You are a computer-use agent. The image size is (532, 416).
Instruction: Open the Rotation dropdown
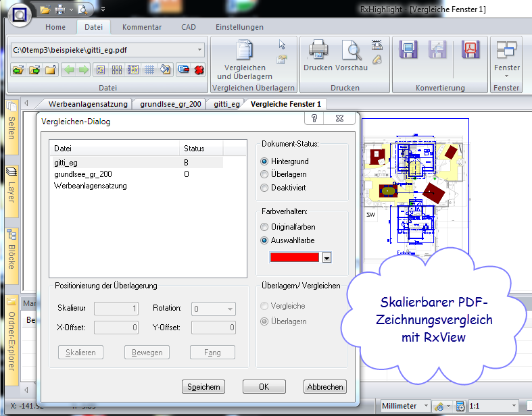point(230,309)
